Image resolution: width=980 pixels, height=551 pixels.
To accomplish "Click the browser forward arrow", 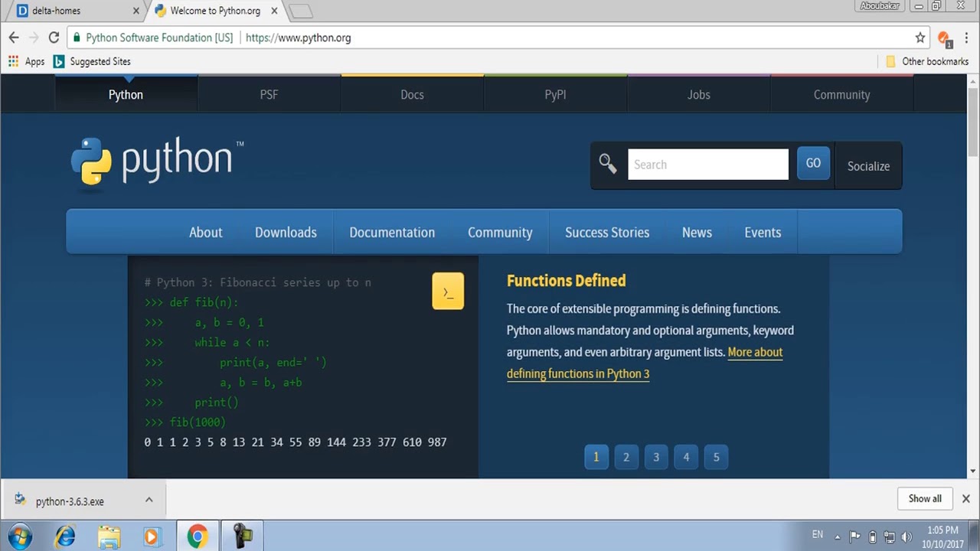I will click(x=34, y=37).
